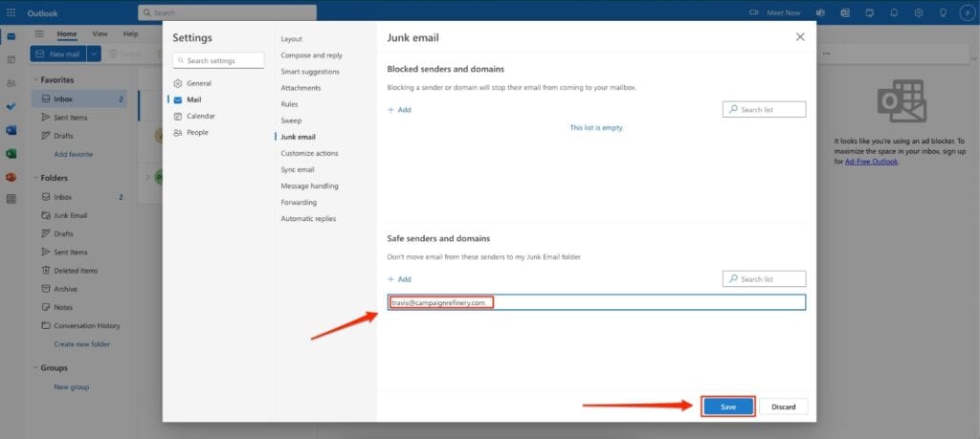Image resolution: width=980 pixels, height=439 pixels.
Task: Open Customize actions settings
Action: [309, 153]
